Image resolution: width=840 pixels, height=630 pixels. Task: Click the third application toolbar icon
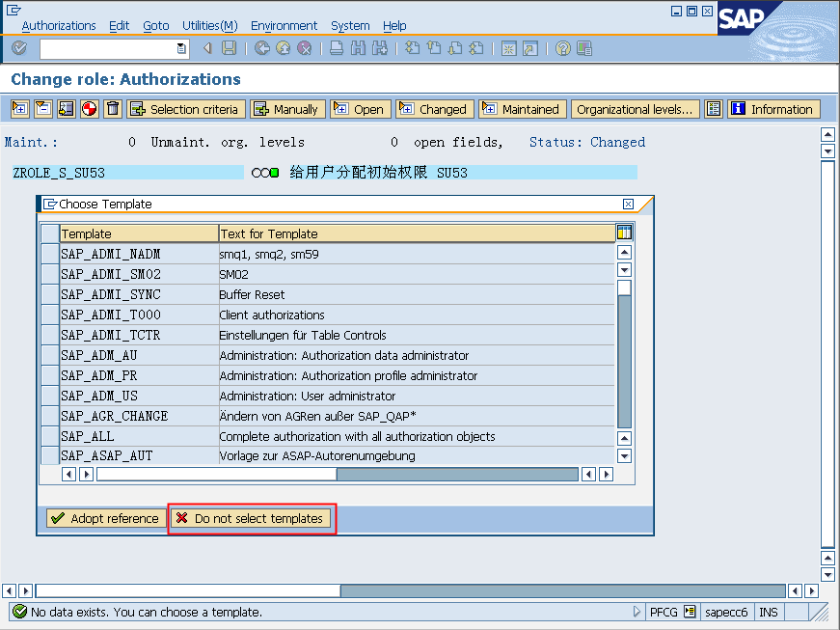pos(67,109)
